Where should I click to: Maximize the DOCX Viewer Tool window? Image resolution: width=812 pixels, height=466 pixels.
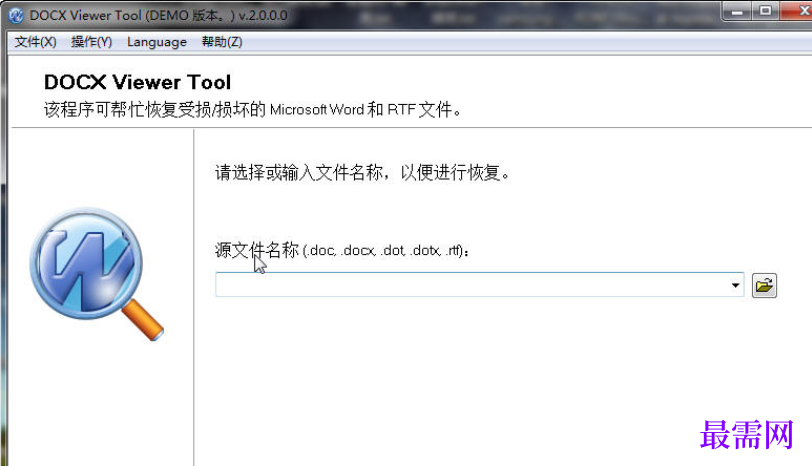click(x=765, y=11)
